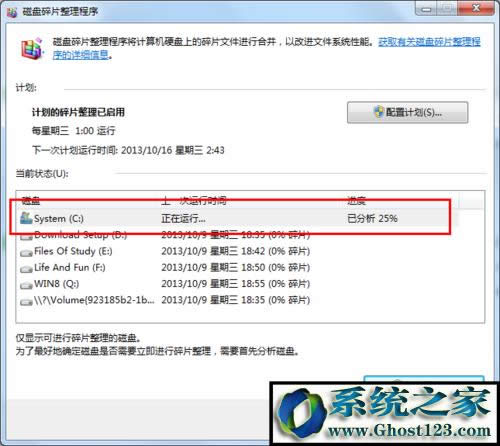
Task: Click the Disk Defragmenter title bar icon
Action: coord(12,13)
